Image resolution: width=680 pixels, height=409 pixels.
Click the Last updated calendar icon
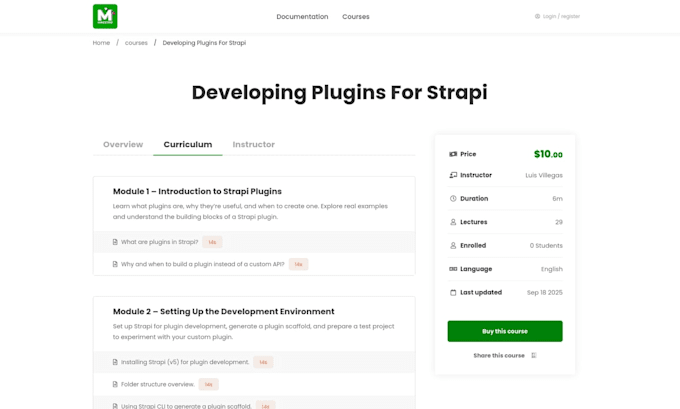coord(453,292)
